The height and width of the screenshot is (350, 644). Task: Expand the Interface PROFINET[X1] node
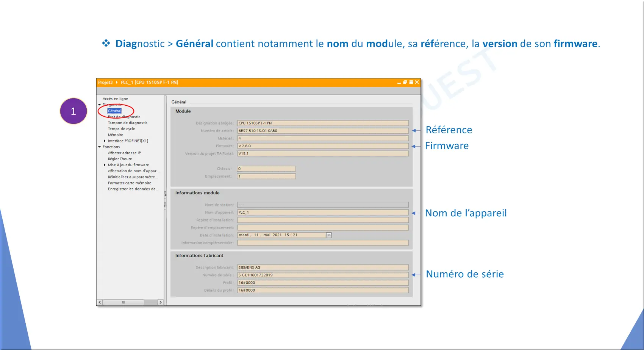click(105, 141)
